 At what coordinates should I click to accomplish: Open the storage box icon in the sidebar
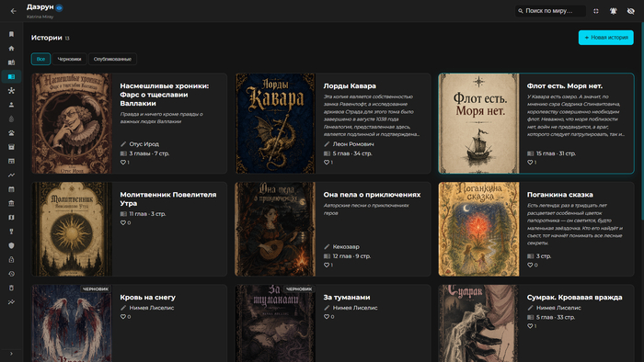(x=11, y=147)
